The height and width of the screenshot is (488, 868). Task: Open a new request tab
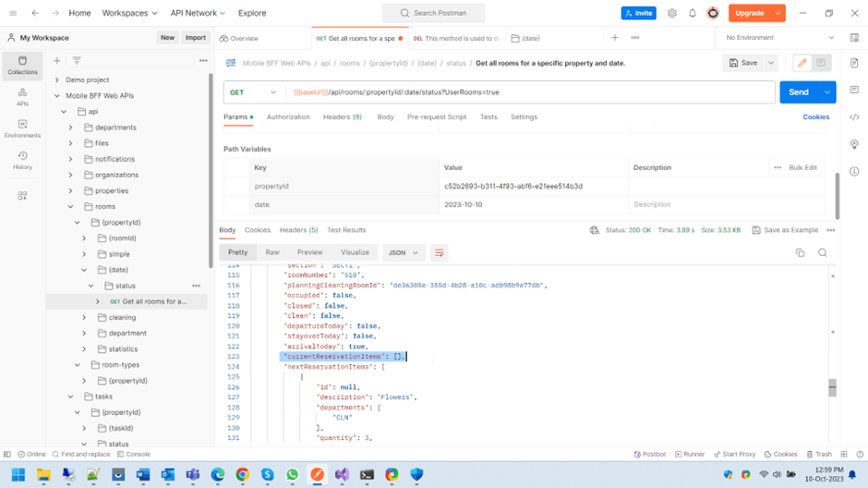click(614, 38)
